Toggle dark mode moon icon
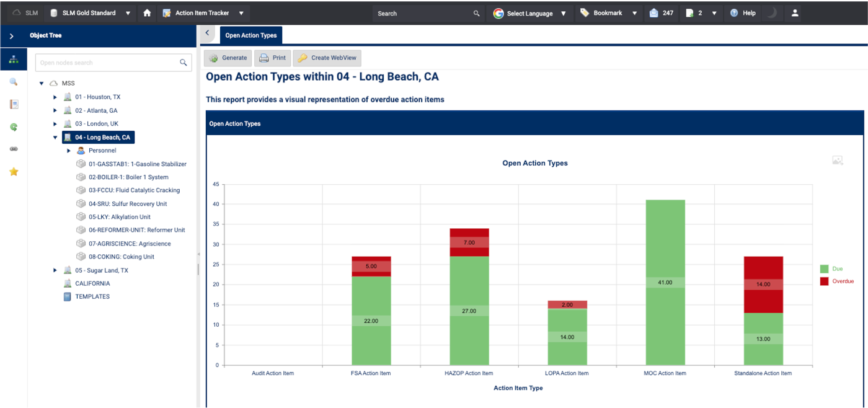 tap(771, 13)
